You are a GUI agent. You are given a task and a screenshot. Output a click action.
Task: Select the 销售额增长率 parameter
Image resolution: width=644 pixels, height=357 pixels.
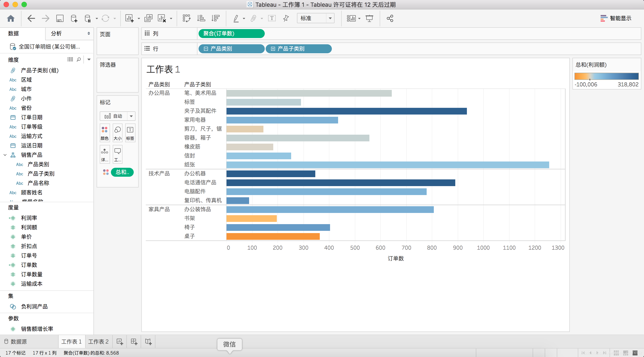click(x=37, y=329)
